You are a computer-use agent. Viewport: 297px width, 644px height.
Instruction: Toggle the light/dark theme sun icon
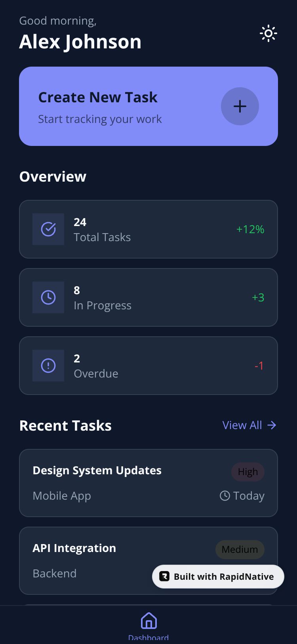[268, 34]
